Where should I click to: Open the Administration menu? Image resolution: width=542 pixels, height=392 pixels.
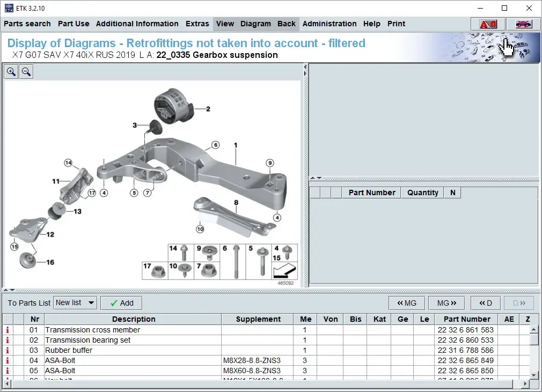[x=329, y=24]
